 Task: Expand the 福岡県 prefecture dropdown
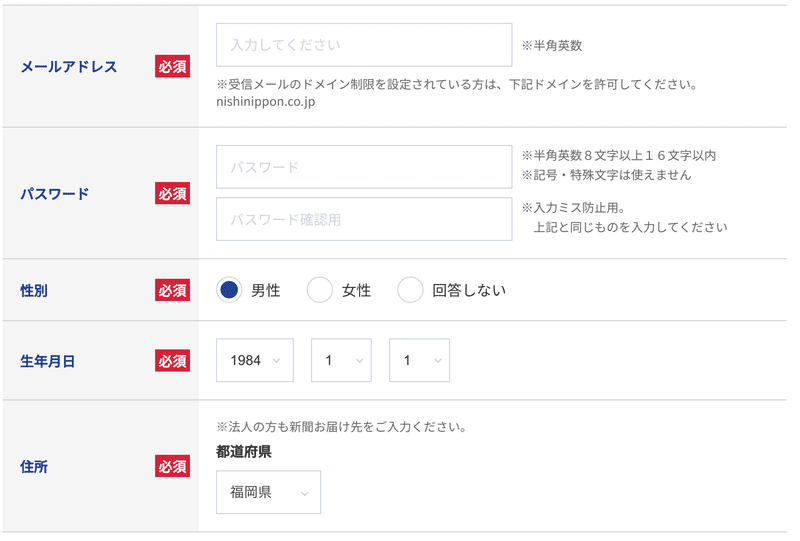click(x=268, y=492)
